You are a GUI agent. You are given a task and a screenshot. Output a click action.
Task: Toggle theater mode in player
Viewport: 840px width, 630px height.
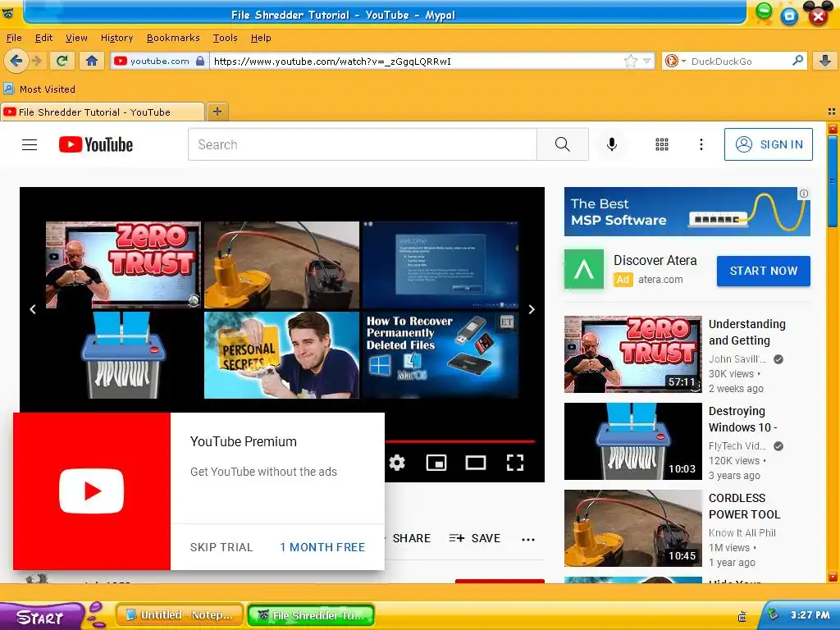click(x=476, y=463)
